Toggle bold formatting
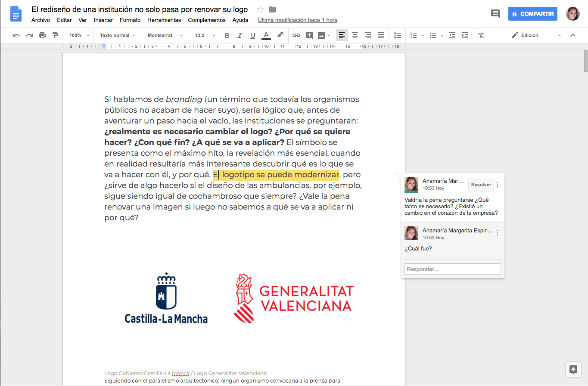Screen dimensions: 588x386 click(227, 35)
